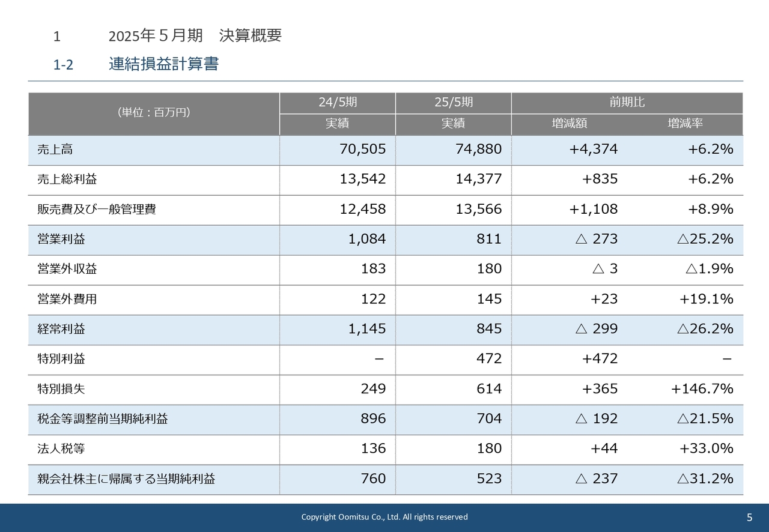Click the value '614'

pos(490,388)
